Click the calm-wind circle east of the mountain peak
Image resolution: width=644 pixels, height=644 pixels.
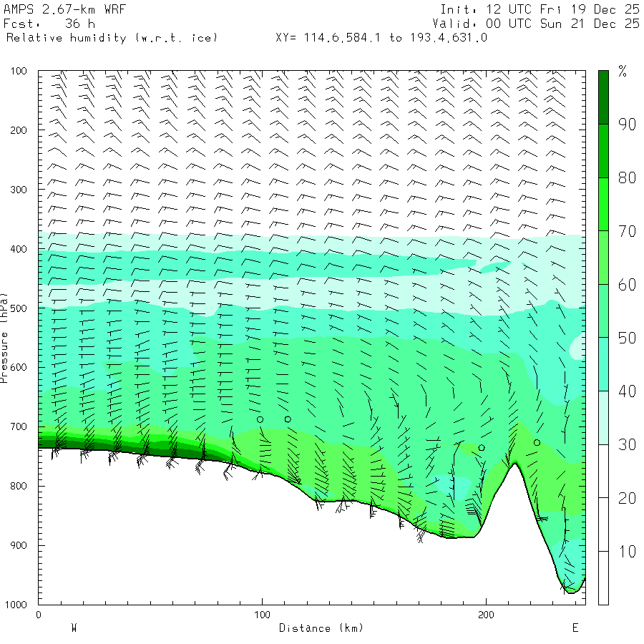click(x=537, y=442)
